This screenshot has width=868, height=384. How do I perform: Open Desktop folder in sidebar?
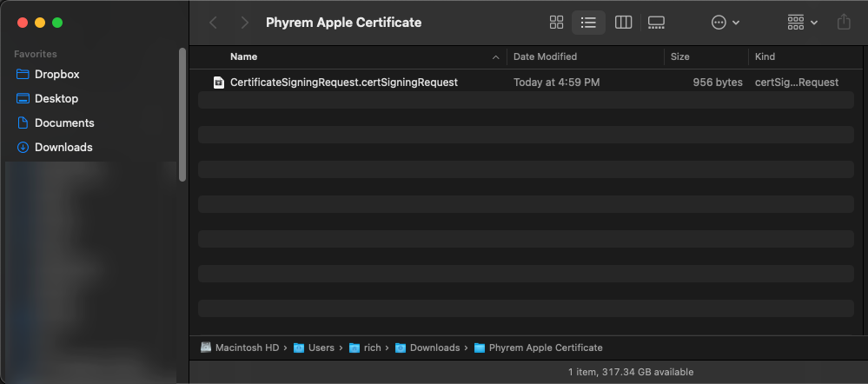[x=56, y=99]
